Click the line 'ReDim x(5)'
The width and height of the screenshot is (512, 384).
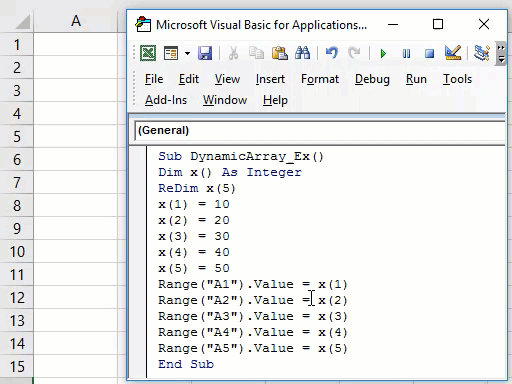(x=197, y=188)
